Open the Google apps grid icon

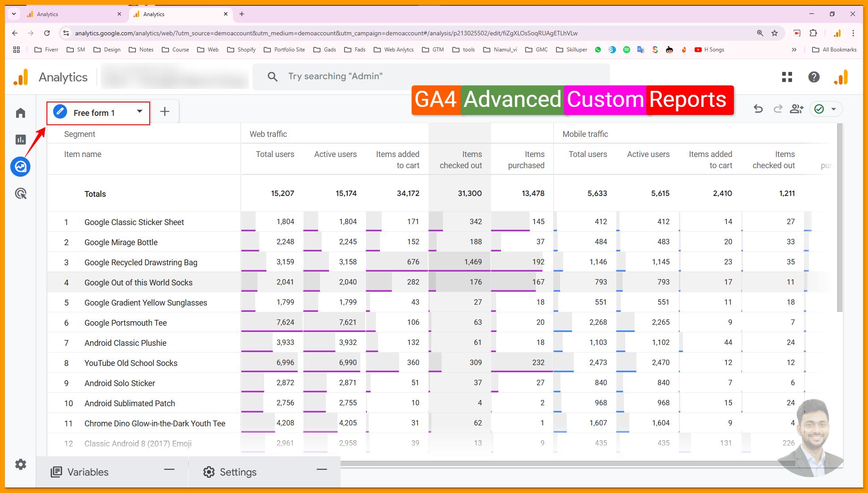tap(787, 77)
